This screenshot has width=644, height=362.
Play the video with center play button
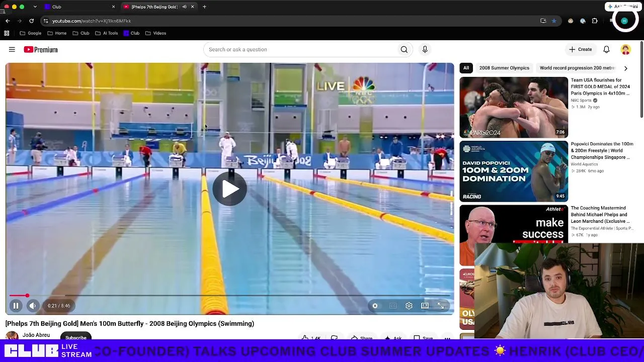229,189
